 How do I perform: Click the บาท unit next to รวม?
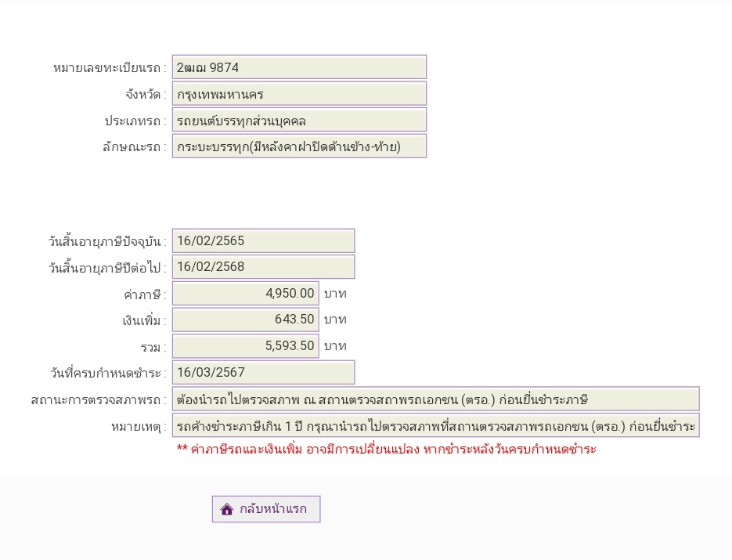[x=335, y=346]
